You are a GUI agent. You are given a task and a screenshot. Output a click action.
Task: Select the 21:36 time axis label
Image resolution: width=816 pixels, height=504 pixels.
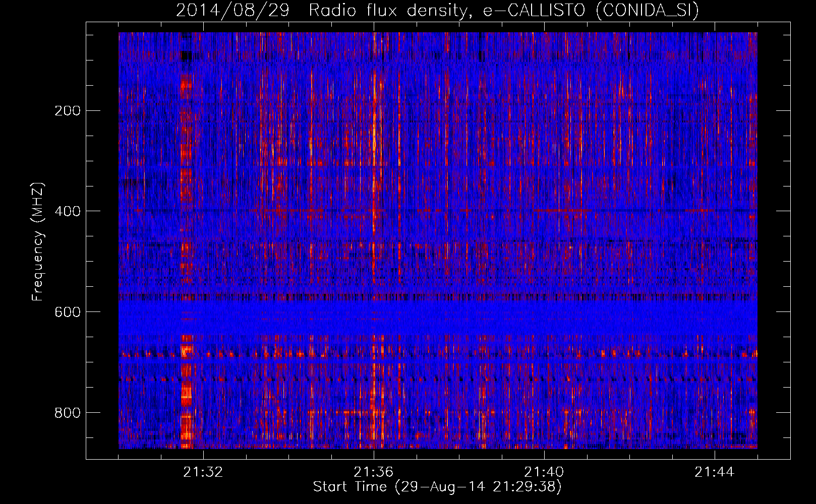pyautogui.click(x=373, y=472)
